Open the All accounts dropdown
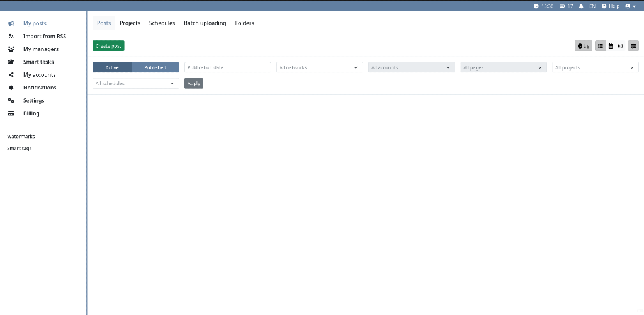 [412, 67]
